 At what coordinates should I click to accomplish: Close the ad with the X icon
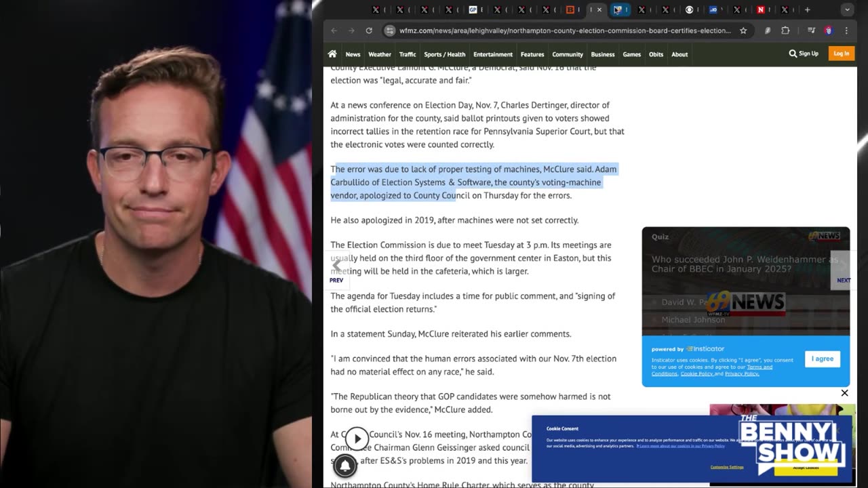(844, 393)
